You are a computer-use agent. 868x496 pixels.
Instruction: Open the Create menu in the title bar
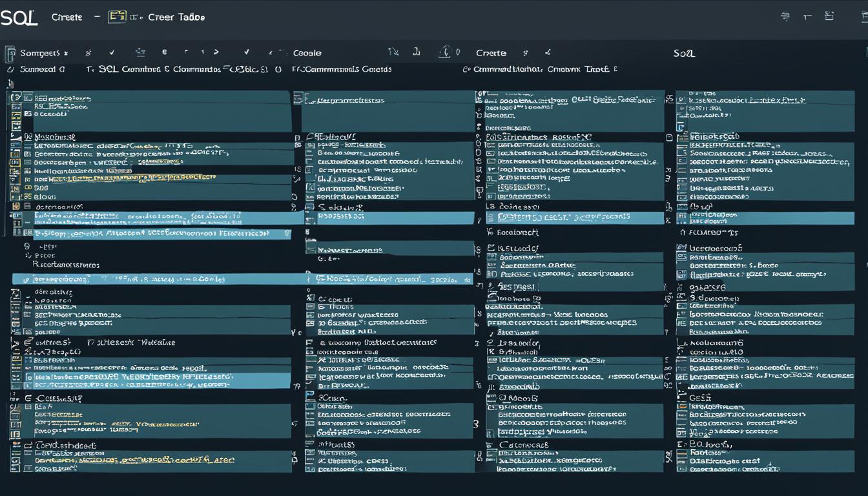[x=67, y=17]
